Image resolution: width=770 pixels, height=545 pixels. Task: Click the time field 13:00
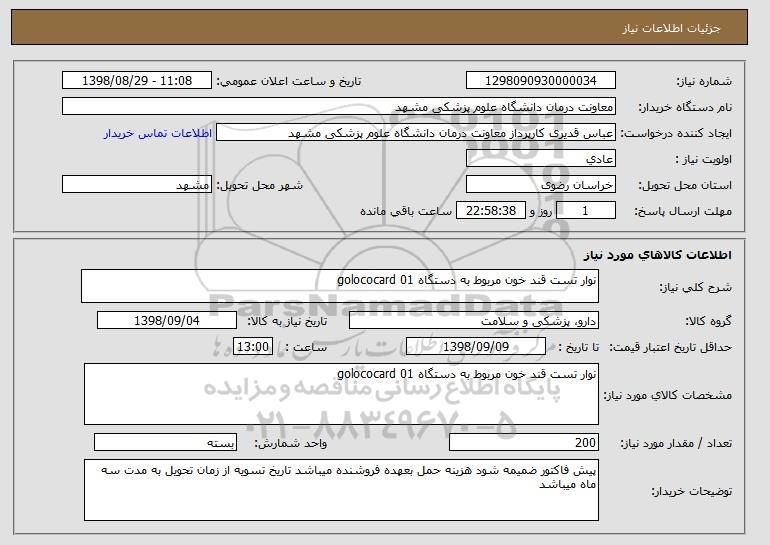253,347
